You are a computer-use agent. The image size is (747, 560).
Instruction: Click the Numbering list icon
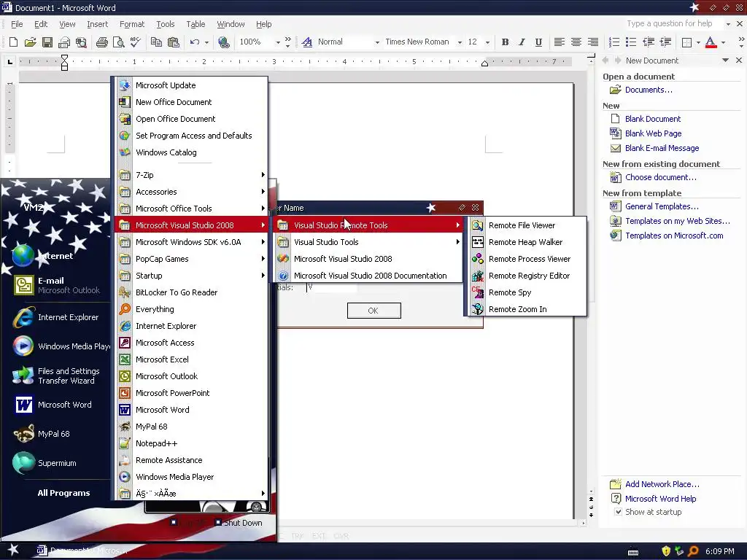coord(614,42)
